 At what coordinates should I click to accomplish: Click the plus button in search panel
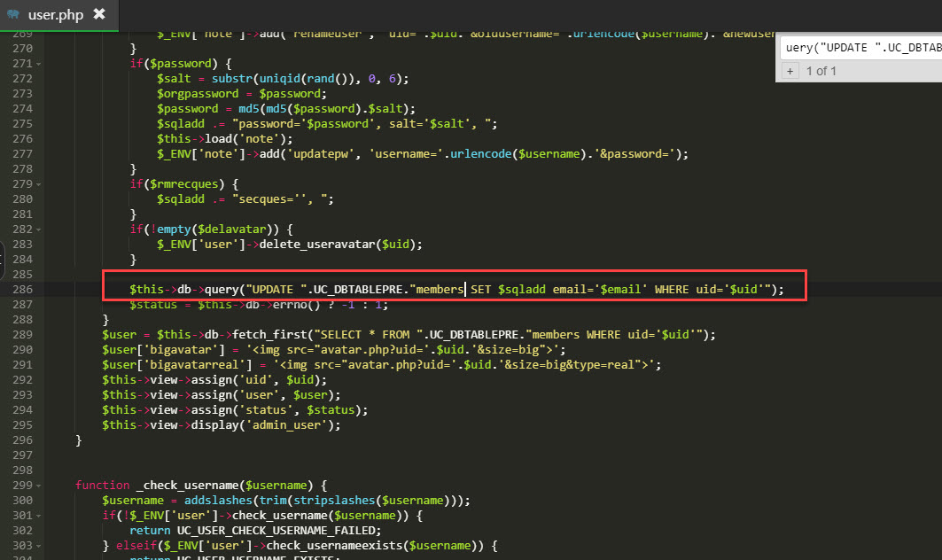pyautogui.click(x=790, y=71)
